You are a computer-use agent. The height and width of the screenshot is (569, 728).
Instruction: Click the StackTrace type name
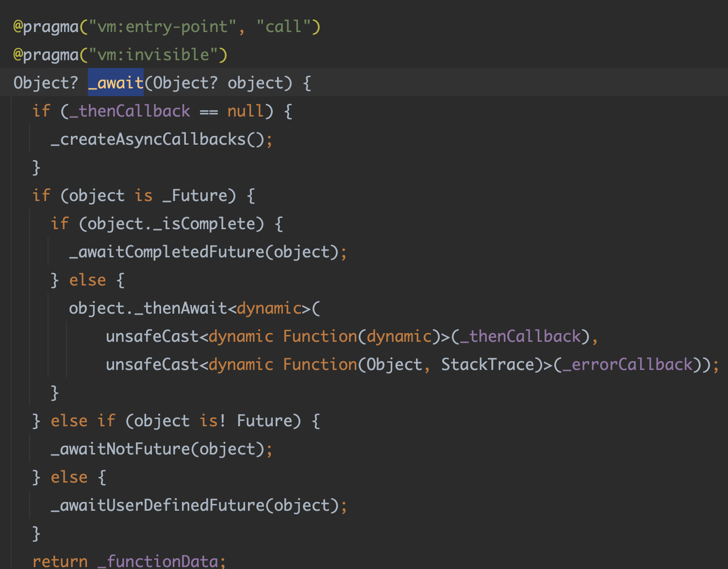[488, 365]
